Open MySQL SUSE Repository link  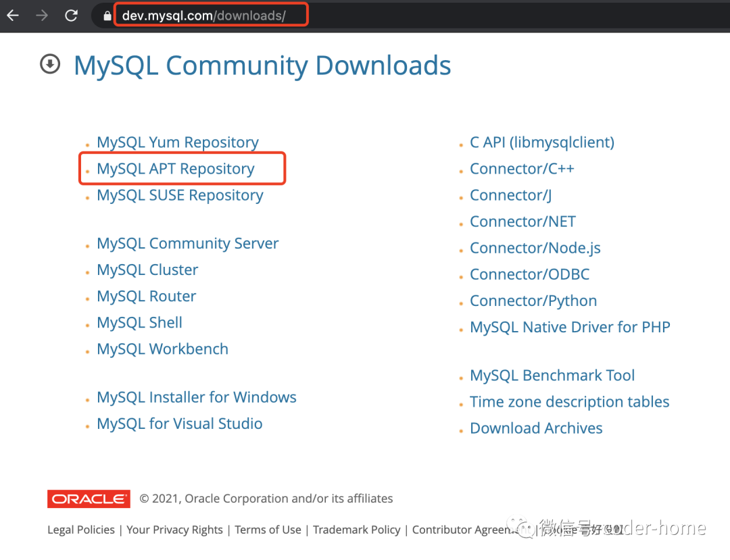click(x=180, y=195)
